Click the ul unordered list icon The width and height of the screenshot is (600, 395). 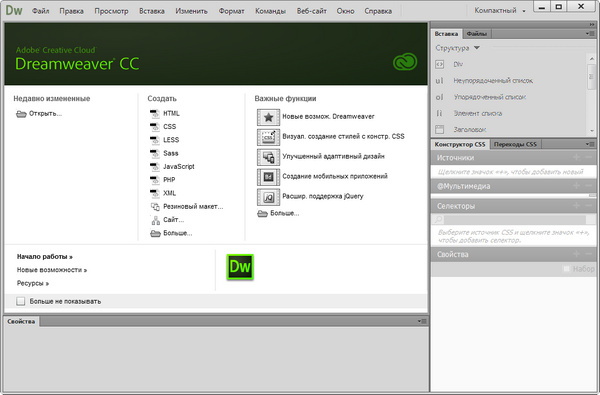439,81
